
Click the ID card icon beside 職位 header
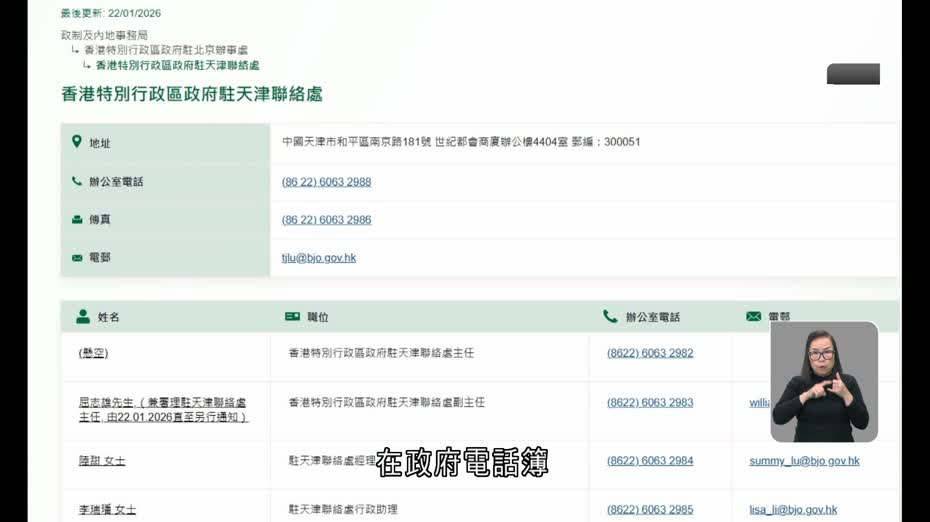(x=292, y=317)
